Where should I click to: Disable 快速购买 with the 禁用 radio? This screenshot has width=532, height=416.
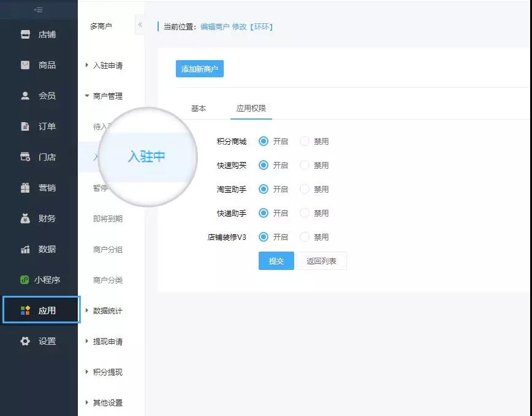305,166
